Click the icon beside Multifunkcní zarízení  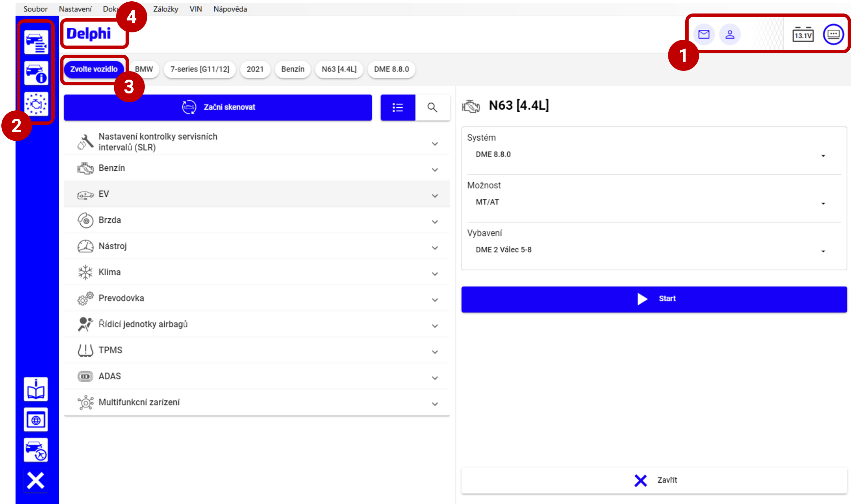[x=86, y=402]
